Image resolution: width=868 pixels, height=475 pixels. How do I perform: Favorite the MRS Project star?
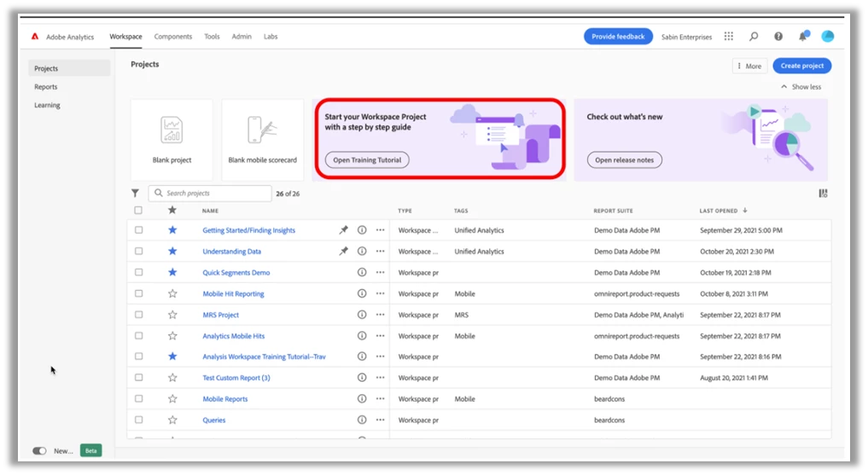172,315
